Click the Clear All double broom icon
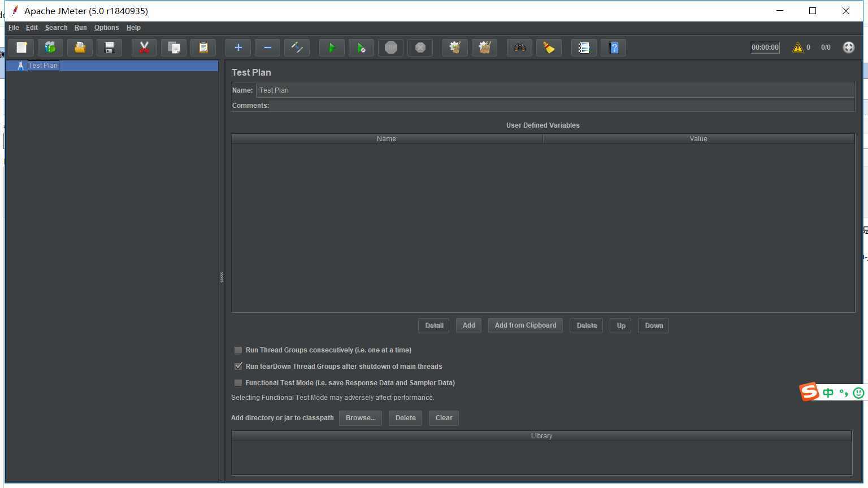The image size is (868, 488). click(x=484, y=47)
